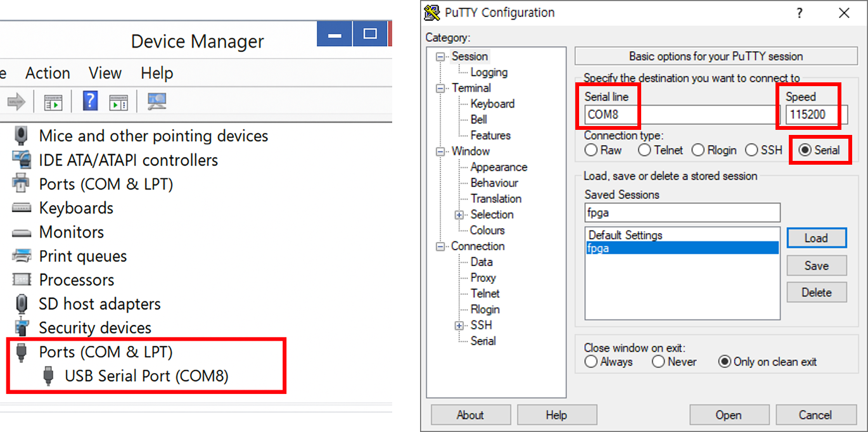Set close window on exit to Never
The height and width of the screenshot is (432, 868).
[x=658, y=362]
